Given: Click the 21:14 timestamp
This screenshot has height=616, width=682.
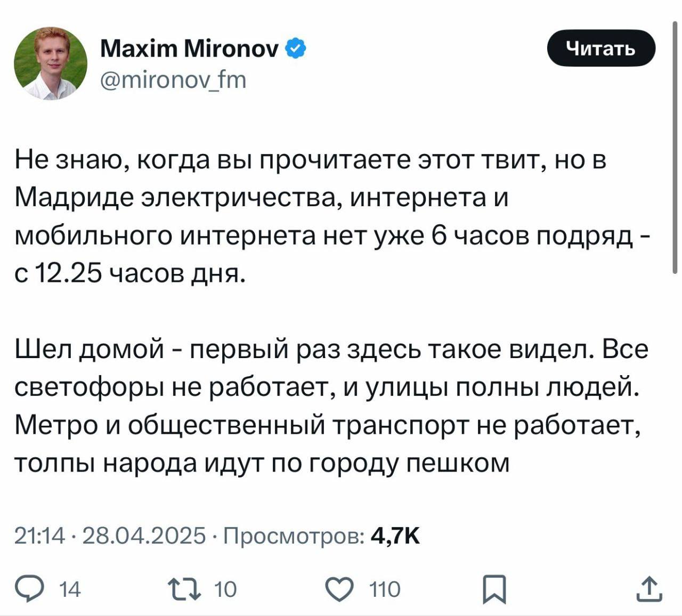Looking at the screenshot, I should pyautogui.click(x=39, y=534).
